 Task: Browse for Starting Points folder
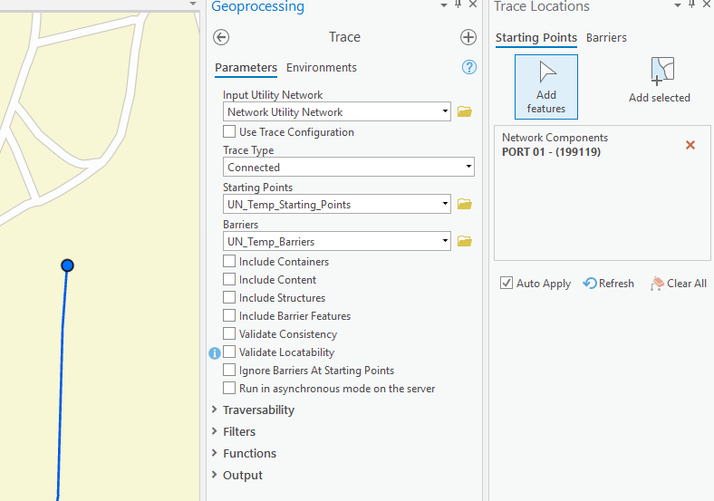[464, 204]
